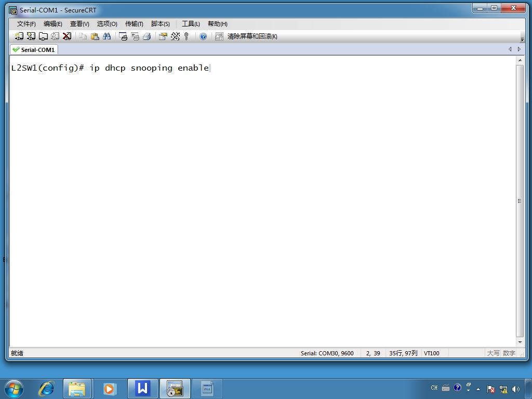Click the language bar options dropdown arrow
The height and width of the screenshot is (399, 532).
pyautogui.click(x=468, y=391)
